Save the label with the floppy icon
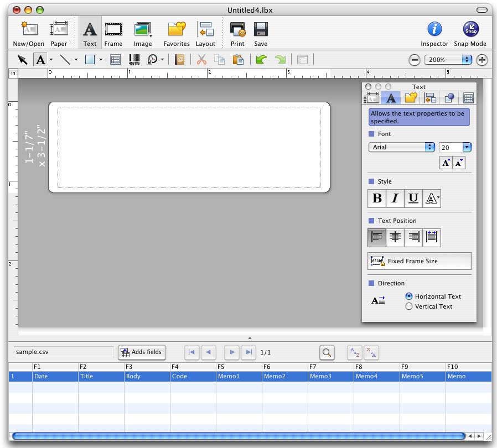 [261, 34]
